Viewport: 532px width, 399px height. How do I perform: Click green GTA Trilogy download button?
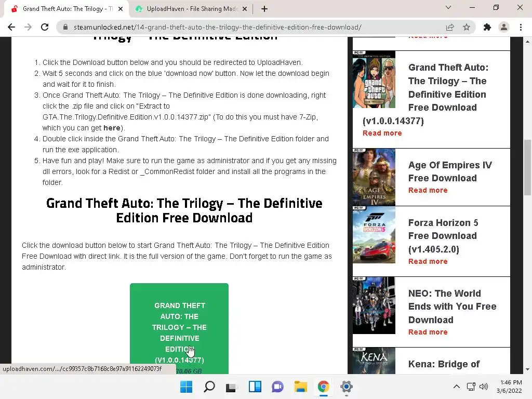pos(179,328)
